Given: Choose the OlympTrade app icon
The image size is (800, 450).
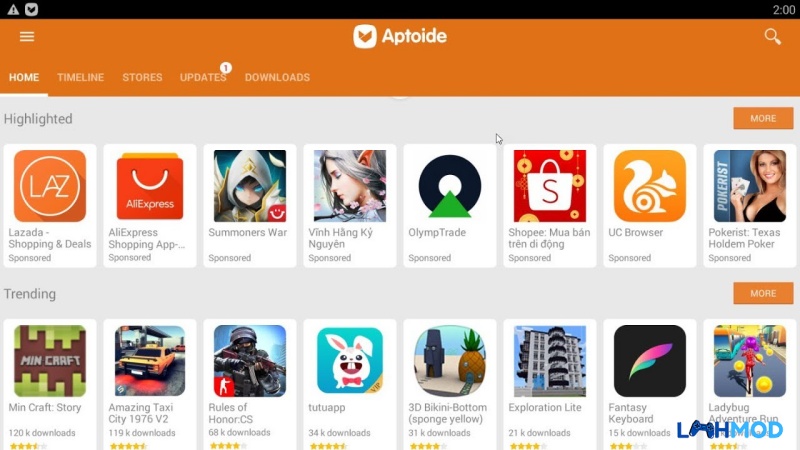Looking at the screenshot, I should tap(449, 186).
